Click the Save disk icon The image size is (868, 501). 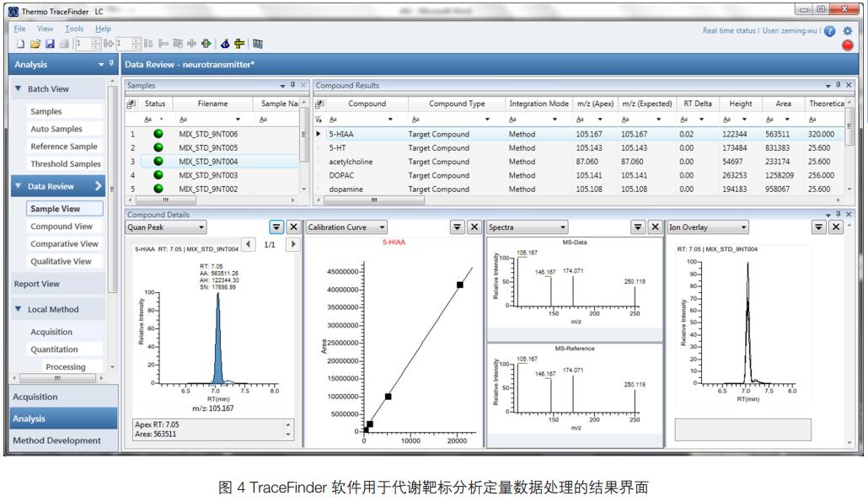(x=50, y=44)
